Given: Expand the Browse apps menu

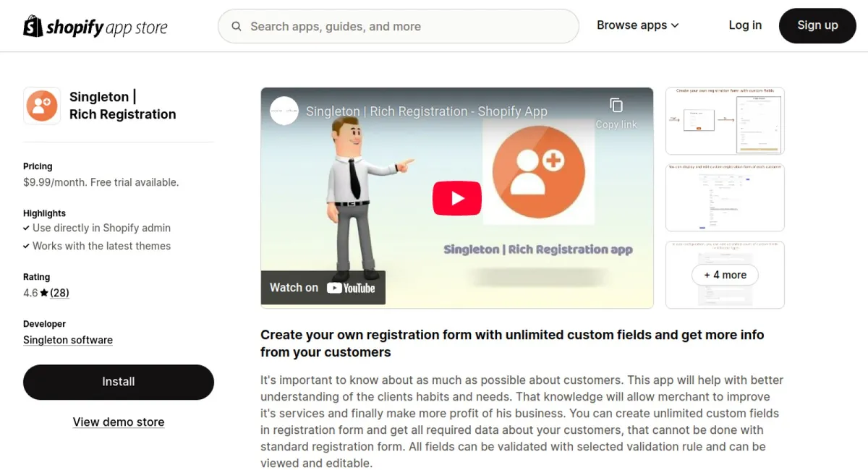Looking at the screenshot, I should point(638,25).
